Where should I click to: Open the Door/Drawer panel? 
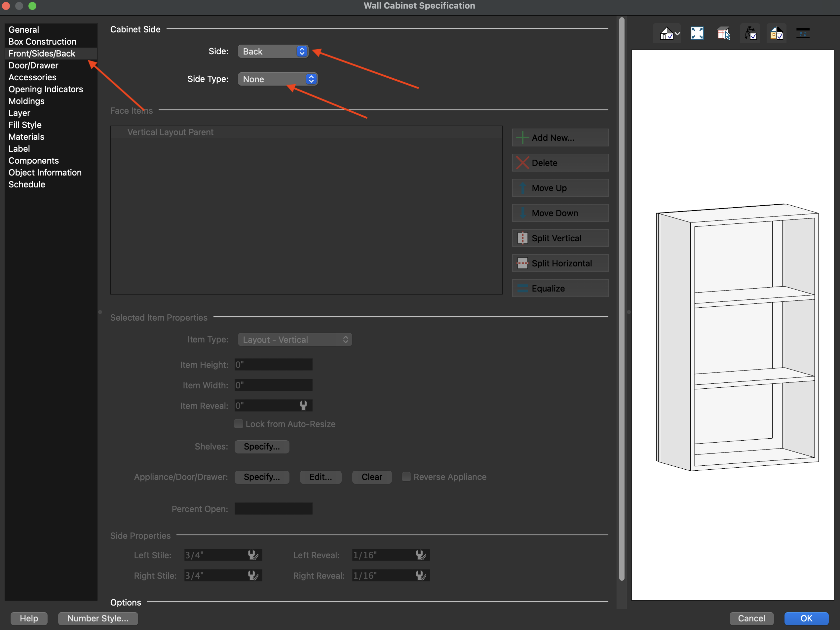(x=33, y=65)
